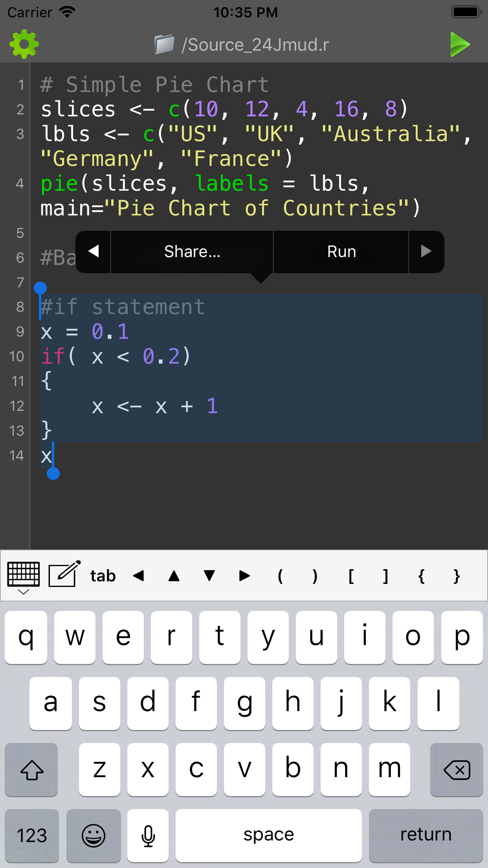The height and width of the screenshot is (868, 488).
Task: Insert an opening square bracket from the toolbar
Action: [351, 576]
